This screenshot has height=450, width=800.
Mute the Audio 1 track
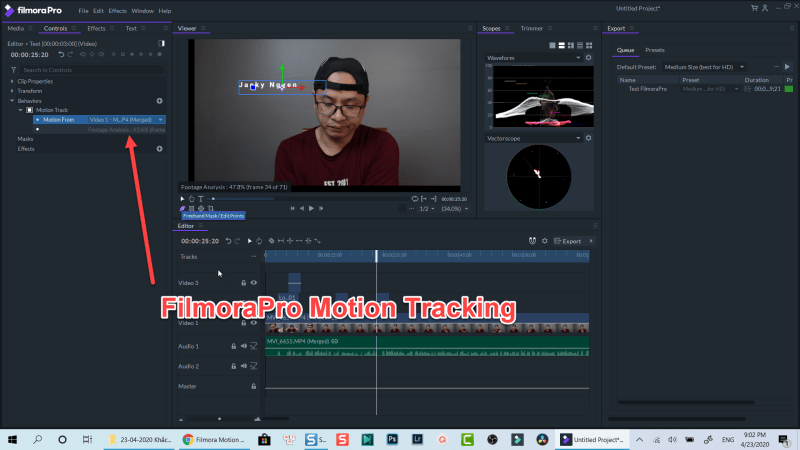(x=243, y=346)
